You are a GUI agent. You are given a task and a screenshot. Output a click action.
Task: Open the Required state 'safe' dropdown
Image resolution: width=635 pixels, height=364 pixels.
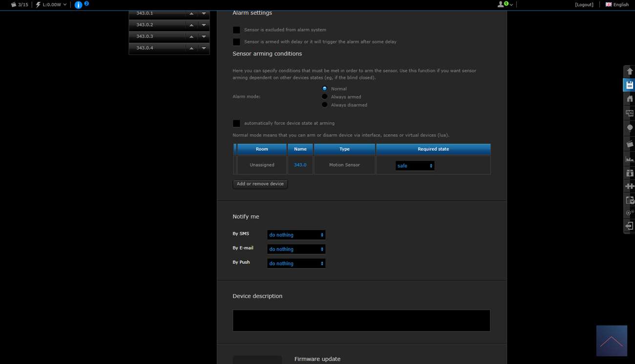[415, 166]
